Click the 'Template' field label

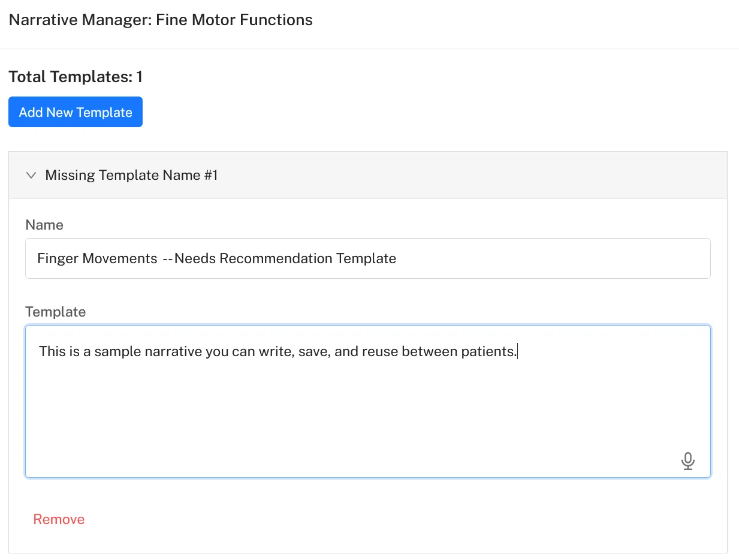pos(56,312)
